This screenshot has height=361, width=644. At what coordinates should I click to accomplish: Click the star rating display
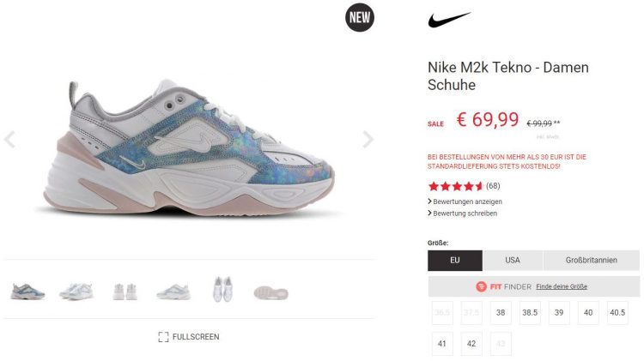tap(455, 186)
